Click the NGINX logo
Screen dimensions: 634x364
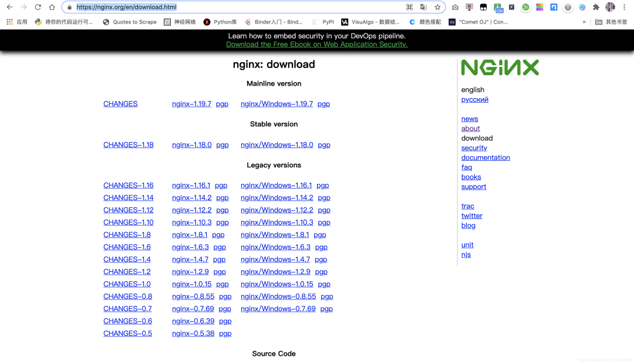pyautogui.click(x=500, y=68)
